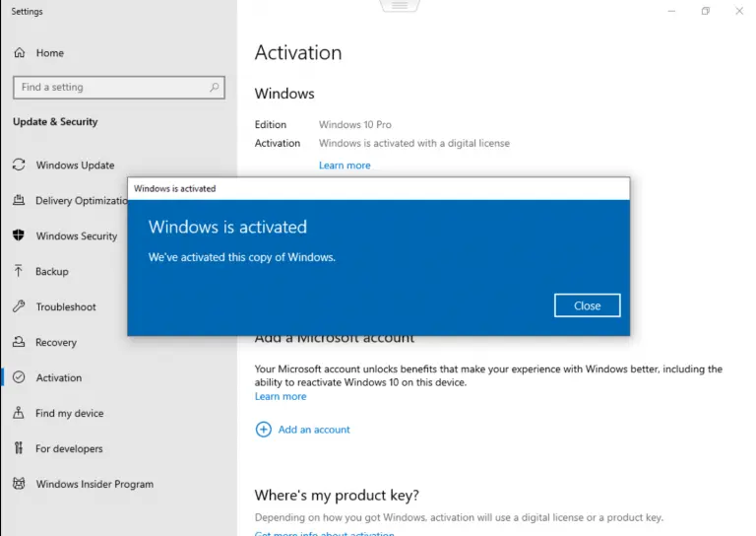The width and height of the screenshot is (756, 536).
Task: Click the Activation checkmark icon
Action: (x=19, y=377)
